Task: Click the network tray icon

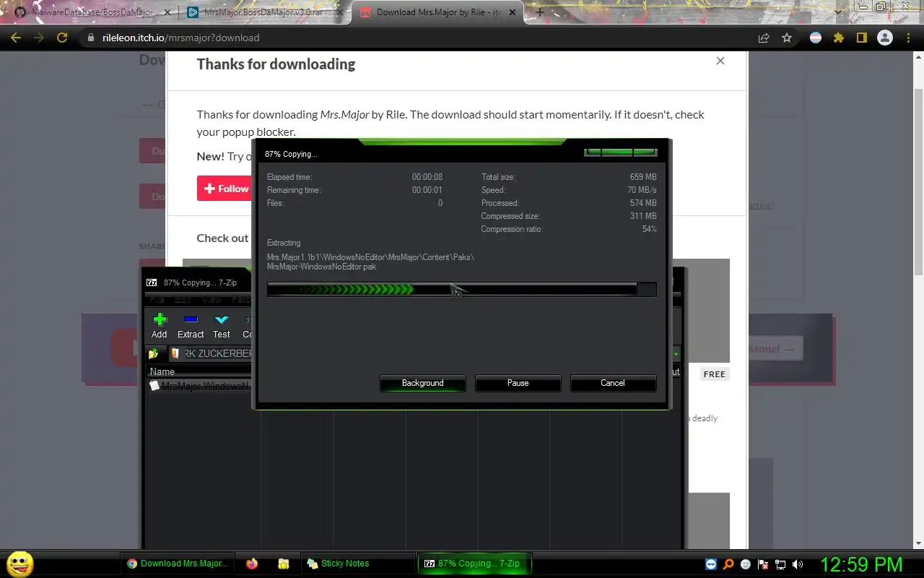Action: tap(780, 564)
